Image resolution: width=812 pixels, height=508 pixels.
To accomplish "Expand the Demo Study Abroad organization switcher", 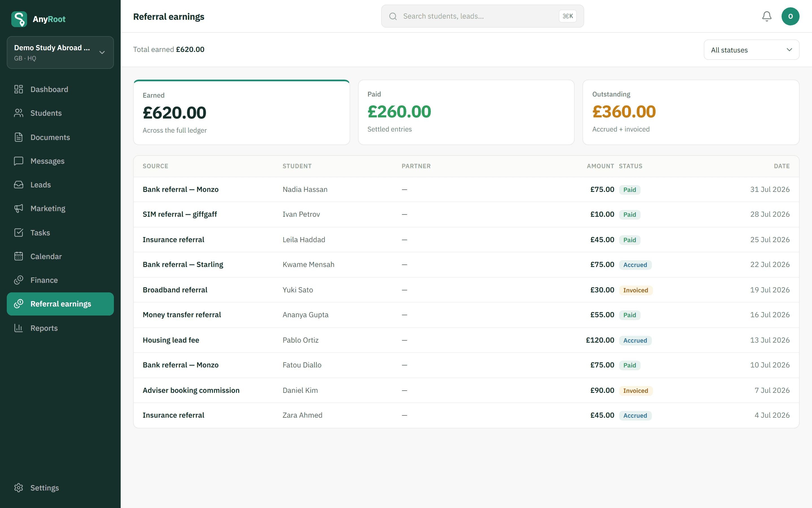I will (60, 52).
